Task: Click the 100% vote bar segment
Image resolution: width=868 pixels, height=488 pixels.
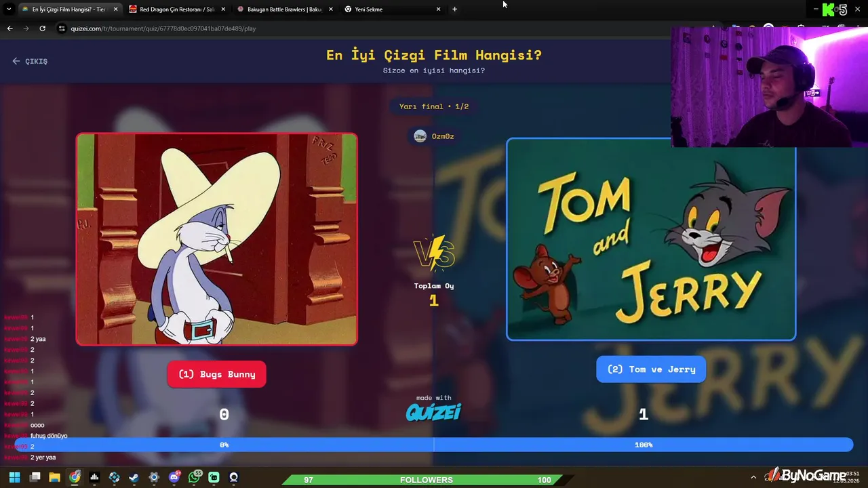Action: pos(644,445)
